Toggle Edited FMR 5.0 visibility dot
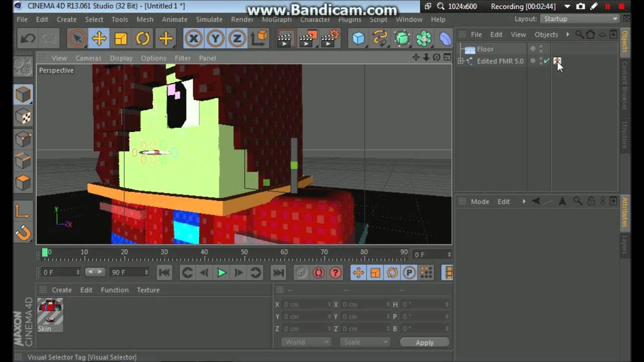This screenshot has width=644, height=362. point(533,60)
